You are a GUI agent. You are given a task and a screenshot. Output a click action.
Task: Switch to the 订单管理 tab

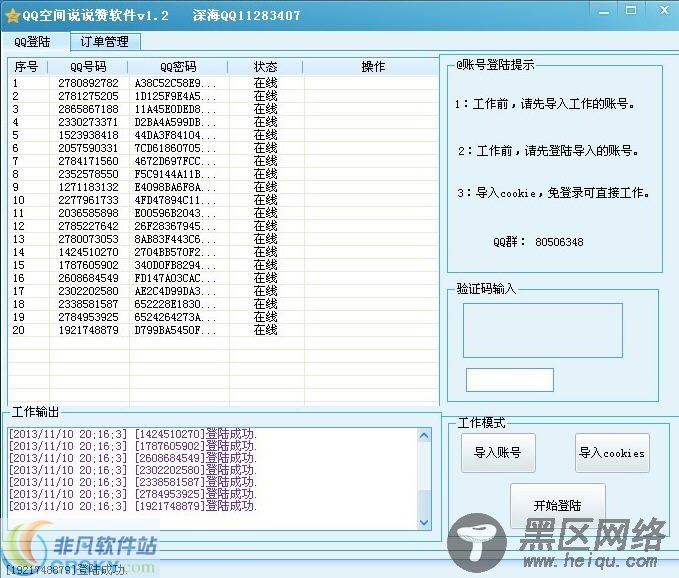point(105,42)
